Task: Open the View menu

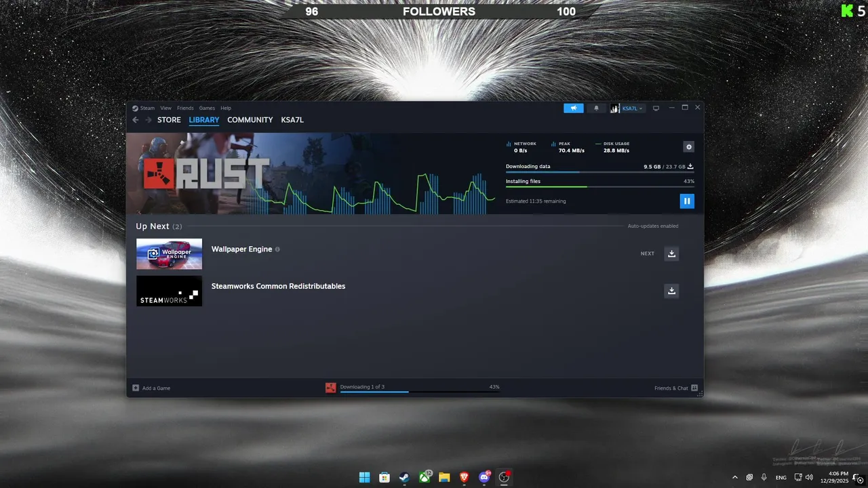Action: pyautogui.click(x=165, y=108)
